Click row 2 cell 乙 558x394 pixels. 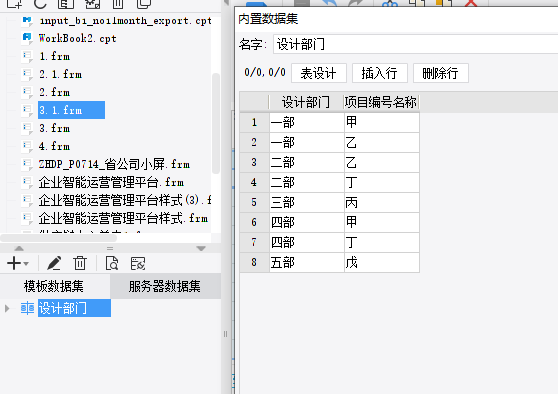tap(382, 142)
